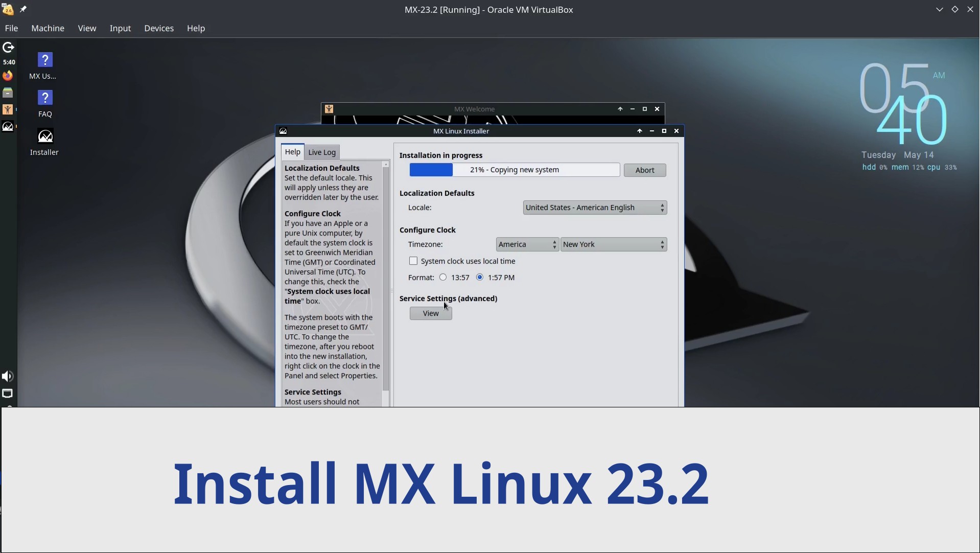Screen dimensions: 980x553
Task: Expand the America timezone region dropdown
Action: tap(527, 244)
